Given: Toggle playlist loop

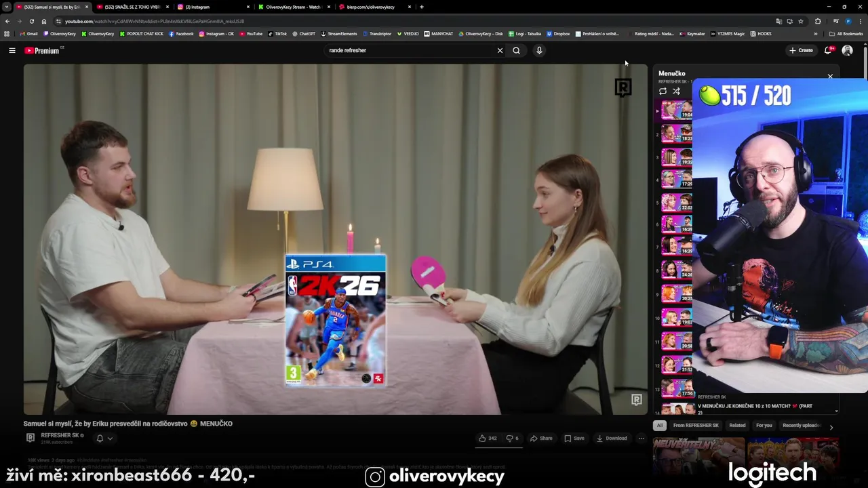Looking at the screenshot, I should [x=663, y=91].
